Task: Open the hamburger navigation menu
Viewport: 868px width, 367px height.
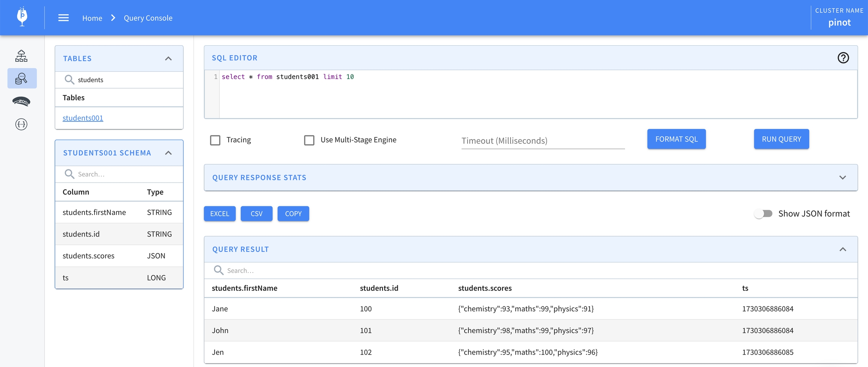Action: coord(63,18)
